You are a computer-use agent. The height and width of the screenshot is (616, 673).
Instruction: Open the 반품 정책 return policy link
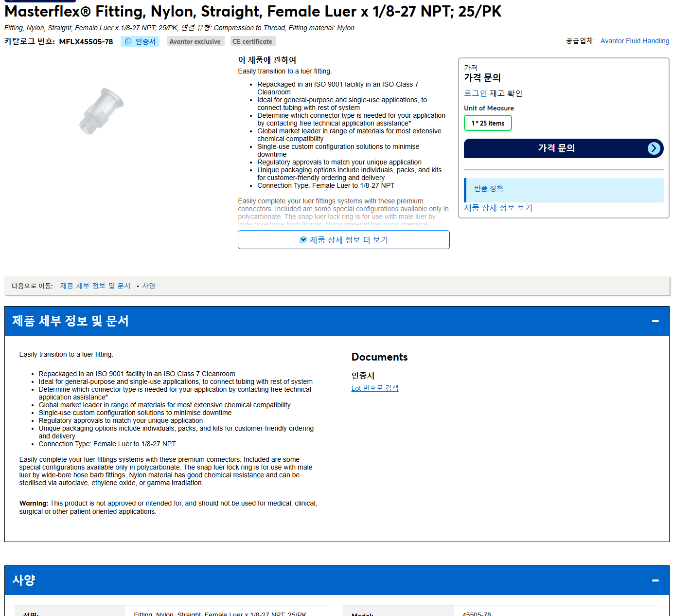coord(489,189)
